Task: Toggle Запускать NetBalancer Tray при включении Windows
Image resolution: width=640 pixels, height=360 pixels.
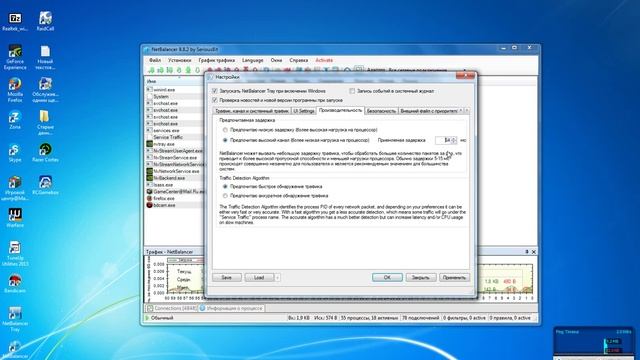Action: tap(215, 91)
